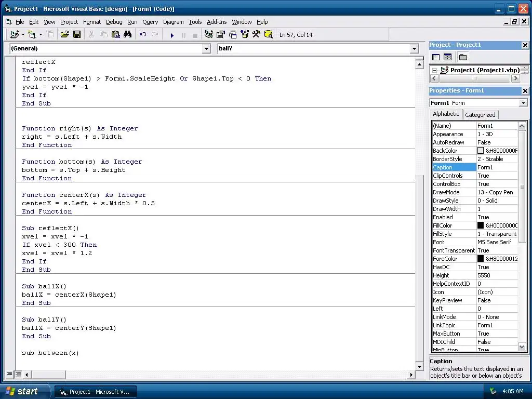Open the Add-Ins menu
Screen dimensions: 532x399
[217, 22]
